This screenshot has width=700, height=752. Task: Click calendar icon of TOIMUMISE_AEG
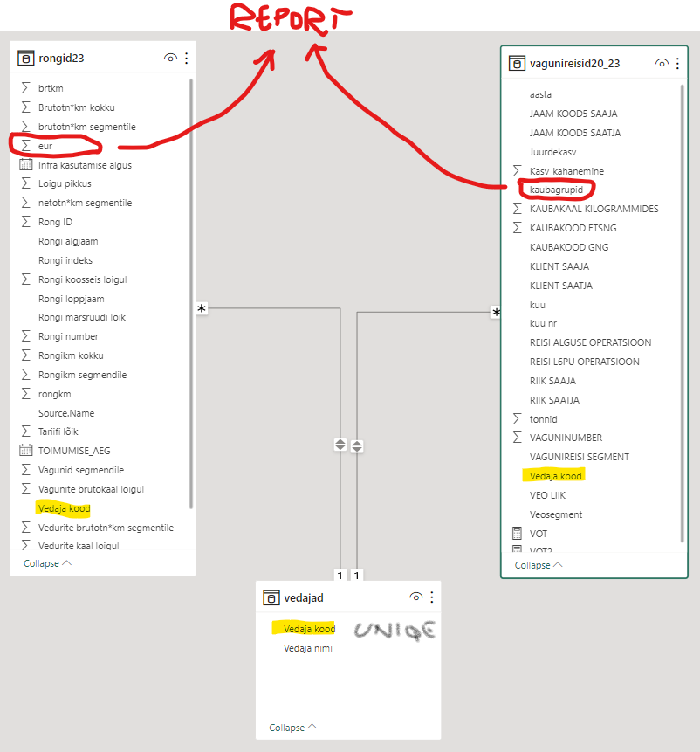pos(26,451)
